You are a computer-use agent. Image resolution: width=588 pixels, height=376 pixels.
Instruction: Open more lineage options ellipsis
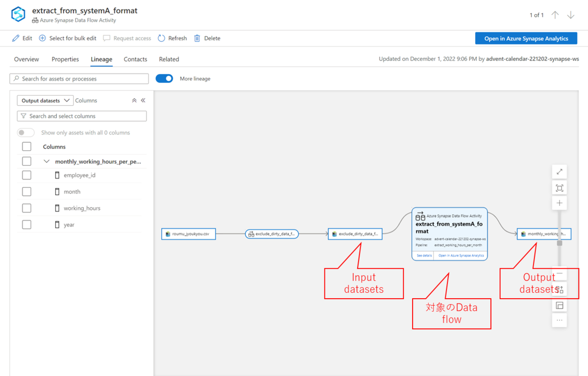pos(560,321)
